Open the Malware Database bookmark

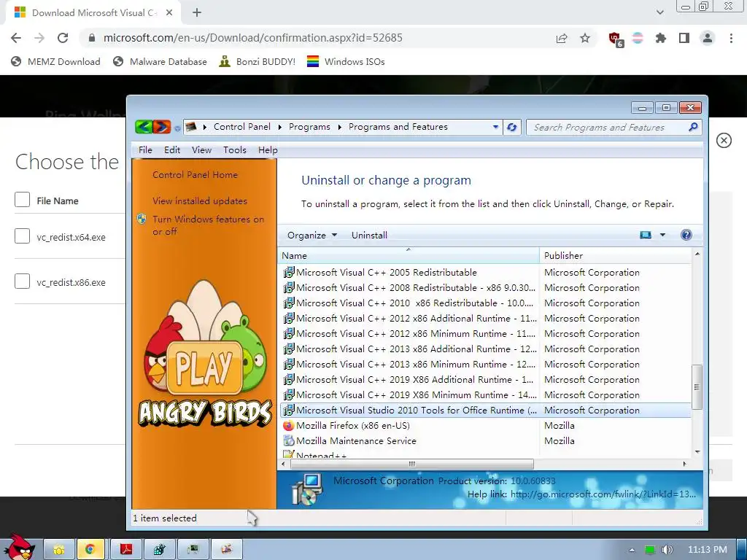click(x=160, y=61)
